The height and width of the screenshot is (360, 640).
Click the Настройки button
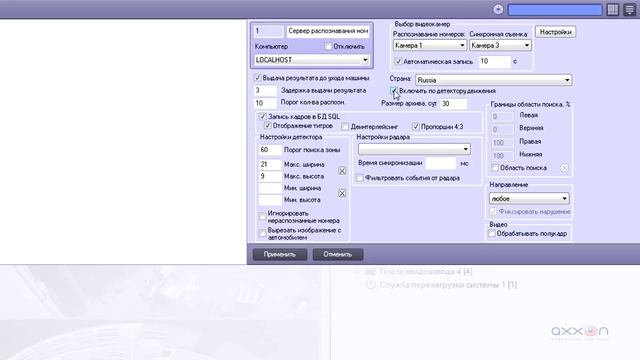point(556,32)
